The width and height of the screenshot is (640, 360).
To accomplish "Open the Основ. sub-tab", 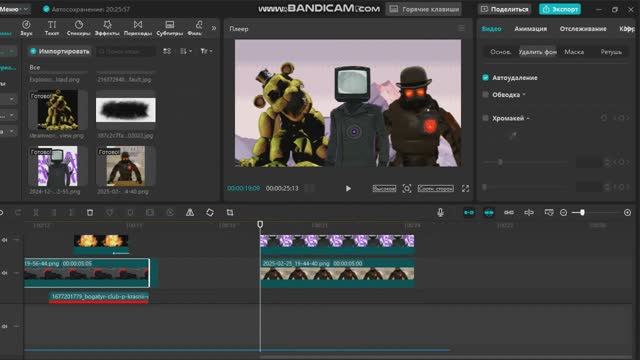I will tap(500, 52).
